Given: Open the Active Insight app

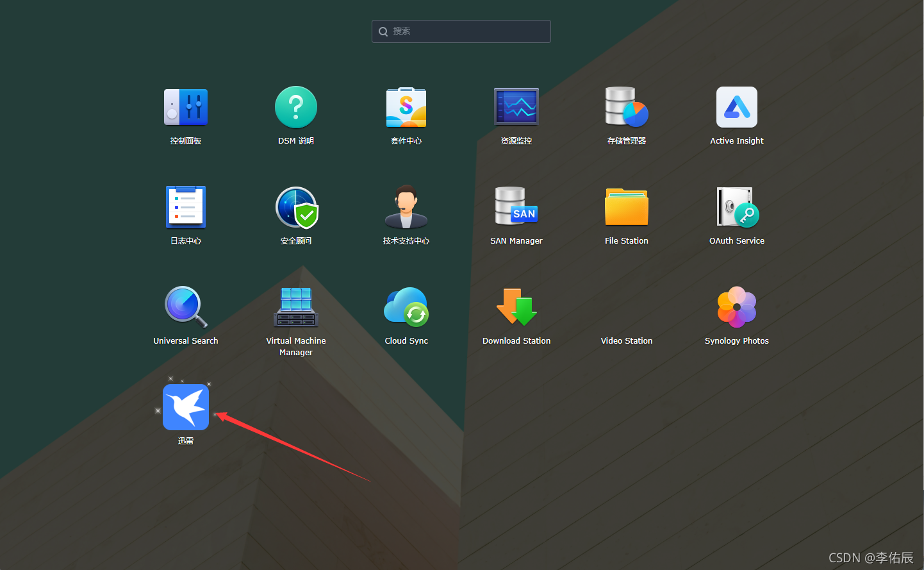Looking at the screenshot, I should (737, 108).
